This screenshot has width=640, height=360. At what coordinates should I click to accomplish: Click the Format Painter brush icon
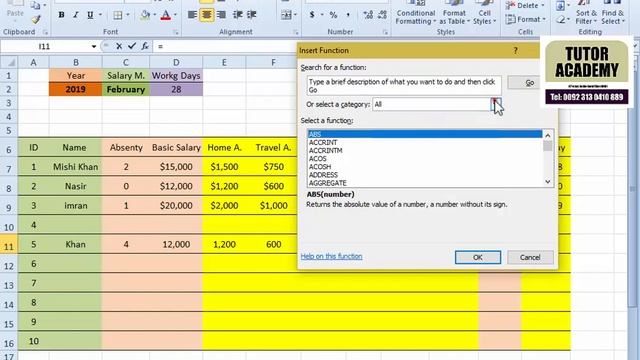coord(36,19)
